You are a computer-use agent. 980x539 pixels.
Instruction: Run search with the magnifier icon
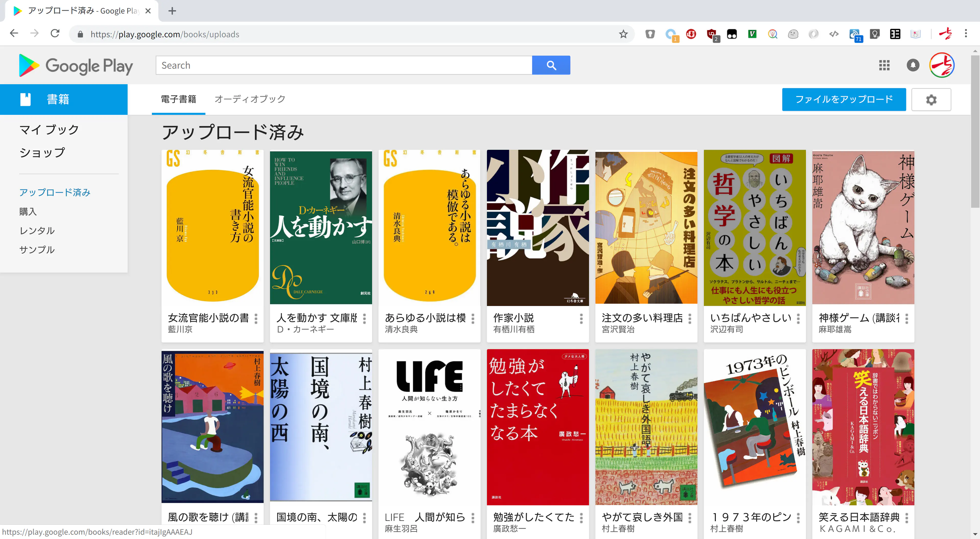[x=551, y=65]
